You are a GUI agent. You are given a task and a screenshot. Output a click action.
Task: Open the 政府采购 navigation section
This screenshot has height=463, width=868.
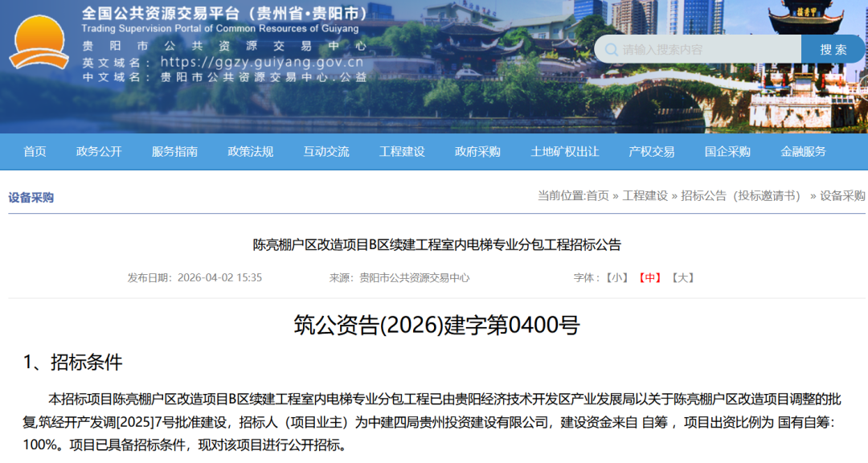pyautogui.click(x=477, y=152)
